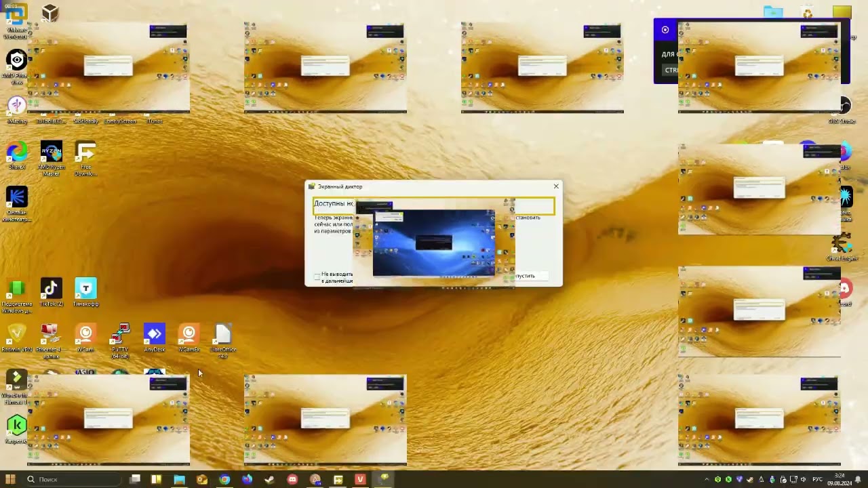
Task: Open LibreOffice 7.4 shortcut
Action: [x=223, y=341]
